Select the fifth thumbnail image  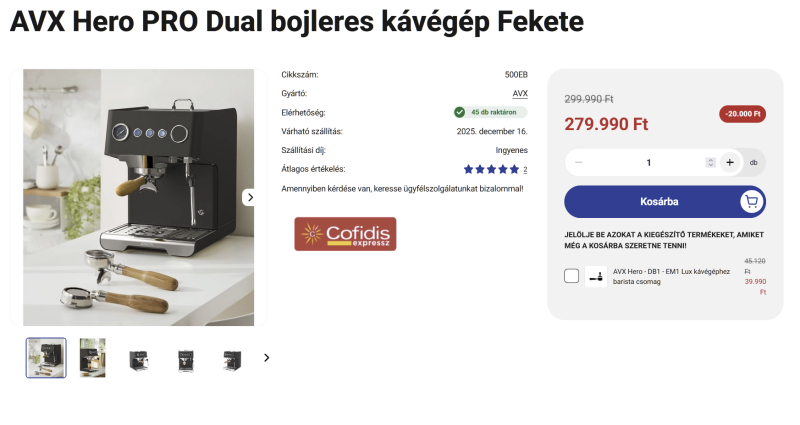(x=232, y=360)
